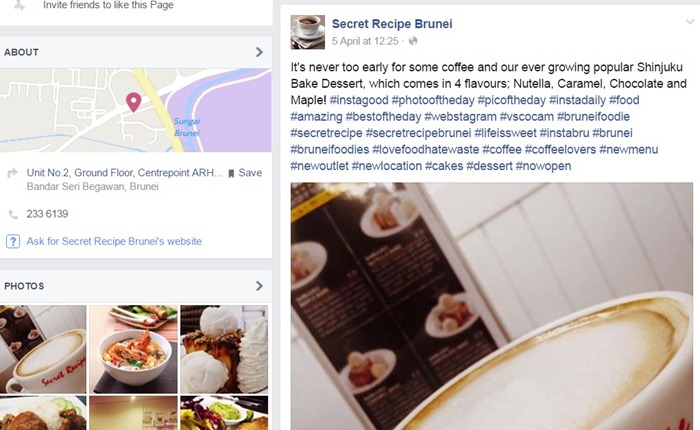Click the directions arrow icon beside address
Screen dimensions: 700x430
point(12,173)
